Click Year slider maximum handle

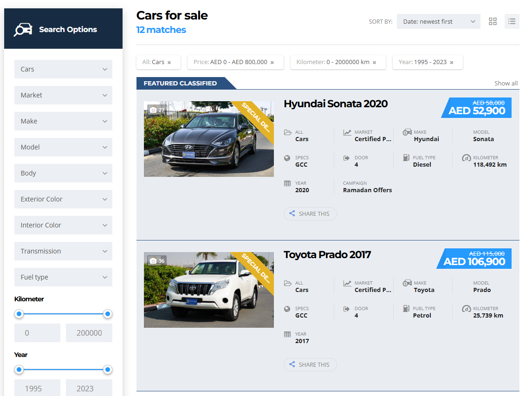coord(108,370)
